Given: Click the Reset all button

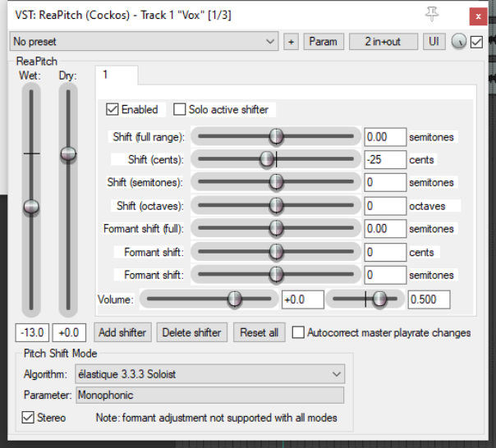Looking at the screenshot, I should coord(259,332).
